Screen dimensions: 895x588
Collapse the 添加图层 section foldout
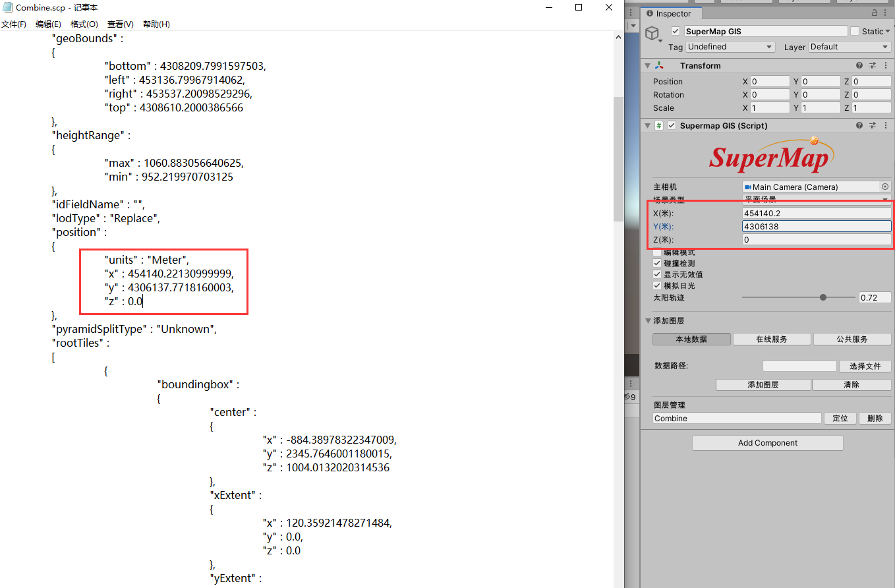pyautogui.click(x=649, y=321)
